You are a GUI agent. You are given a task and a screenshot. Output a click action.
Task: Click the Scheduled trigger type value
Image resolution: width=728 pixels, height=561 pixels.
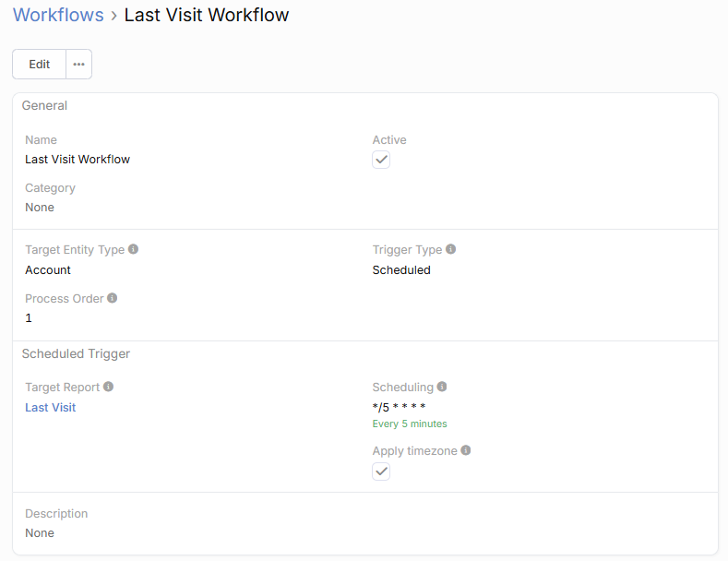401,270
